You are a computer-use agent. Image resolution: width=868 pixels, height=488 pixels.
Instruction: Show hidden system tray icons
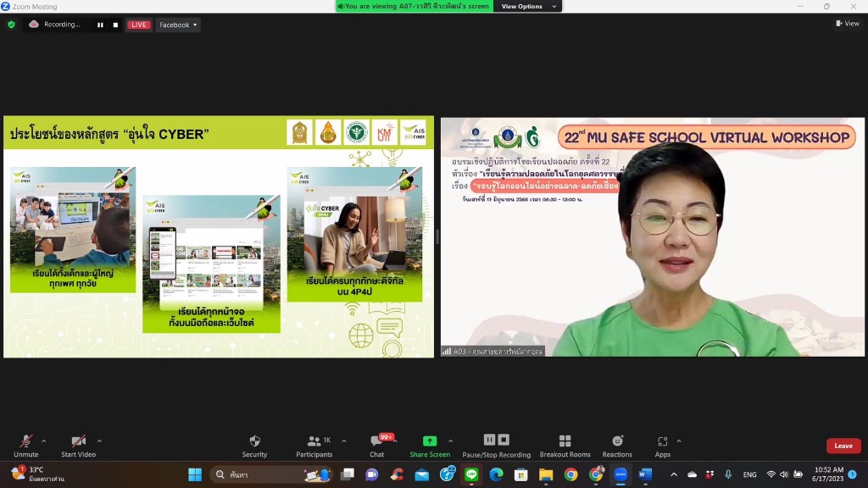pyautogui.click(x=674, y=474)
